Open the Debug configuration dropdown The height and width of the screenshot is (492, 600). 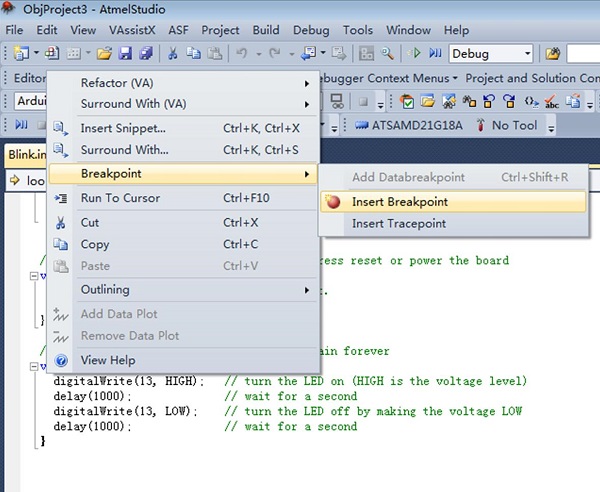coord(491,53)
